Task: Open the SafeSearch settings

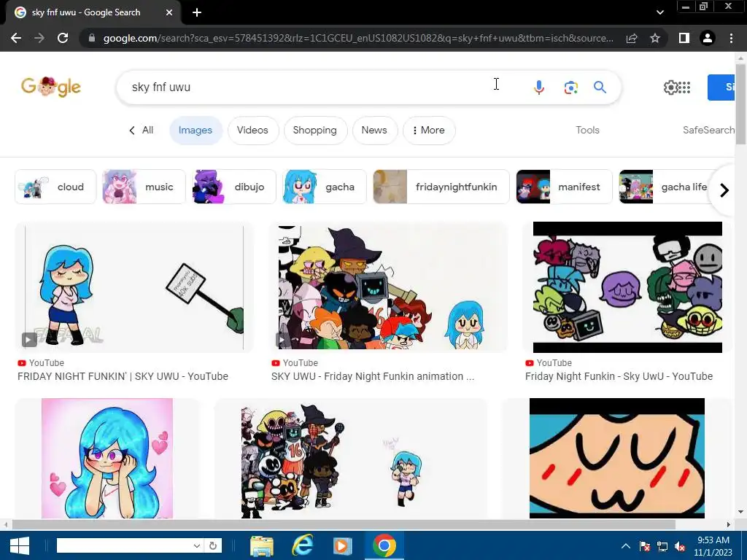Action: coord(708,130)
